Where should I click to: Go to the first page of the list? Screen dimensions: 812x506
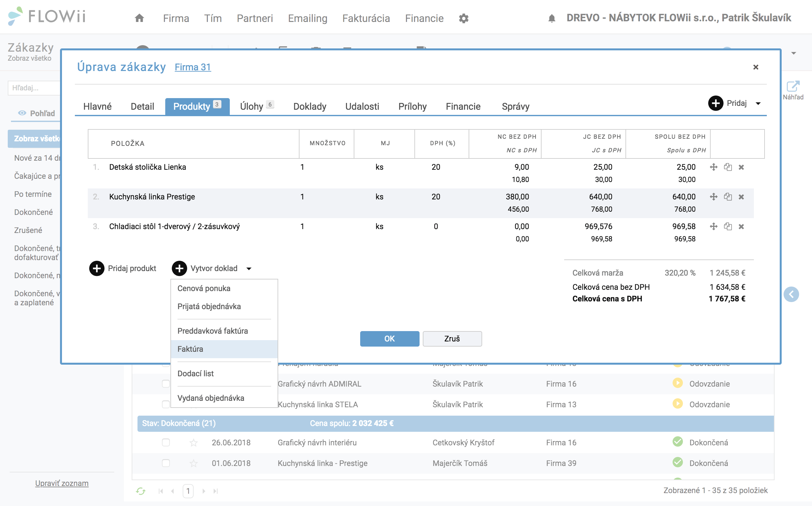(x=161, y=491)
